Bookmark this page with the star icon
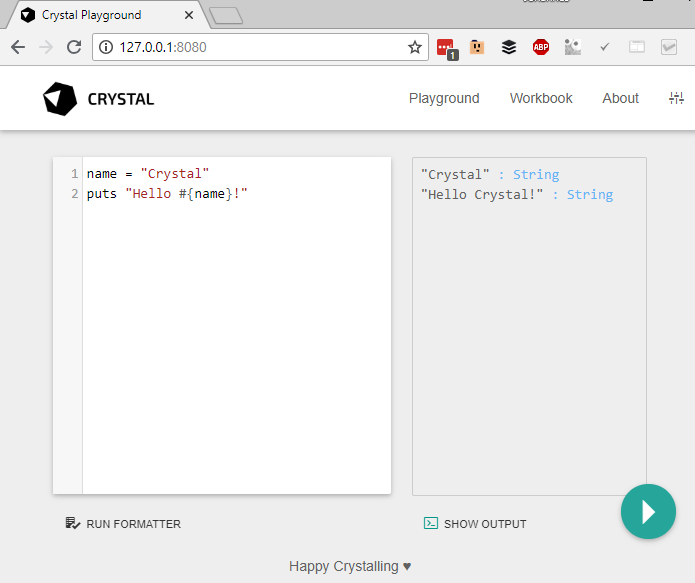695x583 pixels. pyautogui.click(x=414, y=47)
